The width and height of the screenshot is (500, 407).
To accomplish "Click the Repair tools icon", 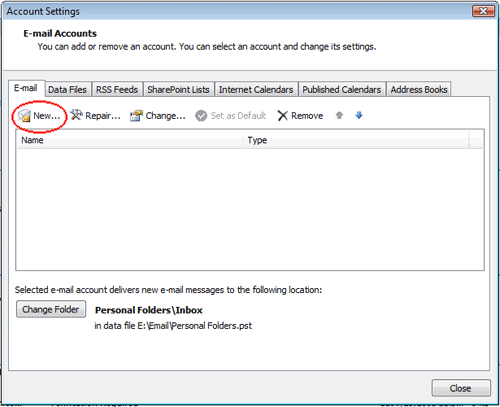I will tap(76, 115).
